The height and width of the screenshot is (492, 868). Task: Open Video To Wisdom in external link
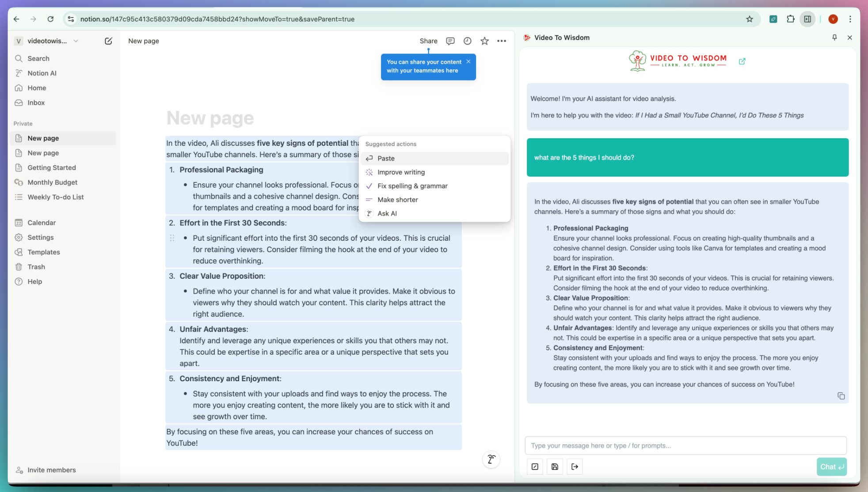tap(742, 61)
